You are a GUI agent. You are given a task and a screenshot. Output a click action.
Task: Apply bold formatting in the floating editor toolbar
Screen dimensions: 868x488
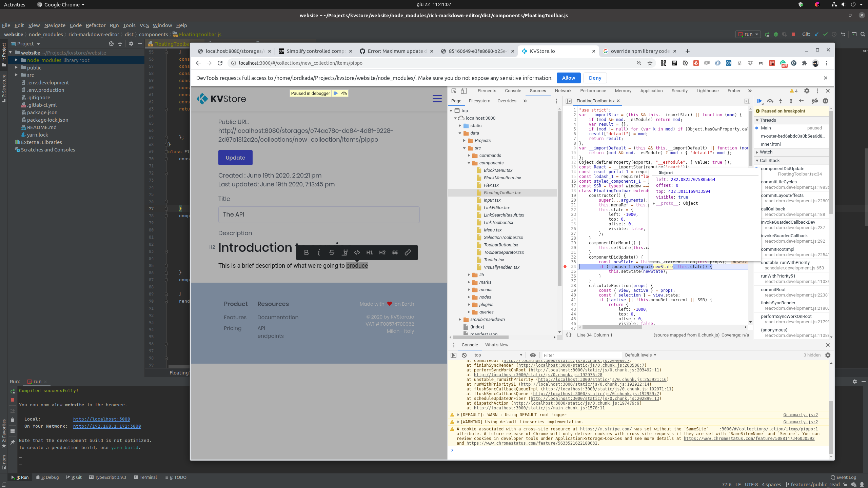pyautogui.click(x=306, y=252)
